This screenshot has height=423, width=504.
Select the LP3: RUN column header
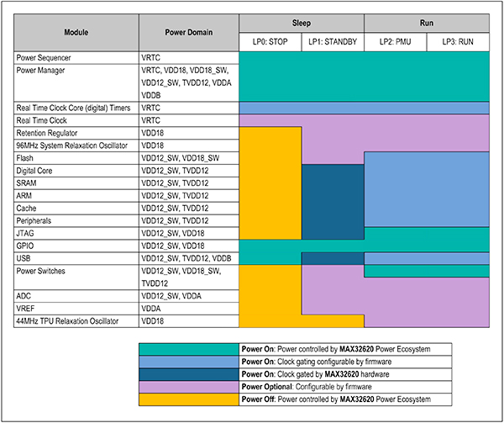458,42
